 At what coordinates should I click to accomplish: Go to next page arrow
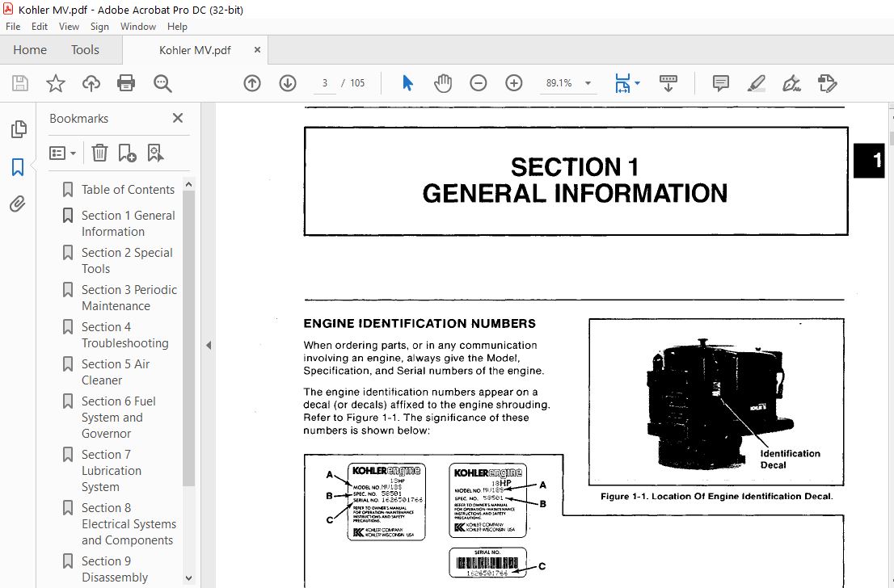click(x=288, y=83)
